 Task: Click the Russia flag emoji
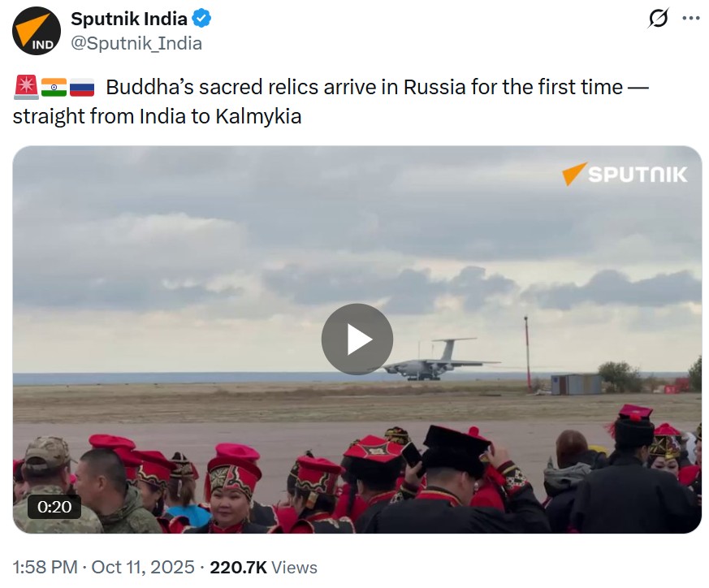[x=81, y=86]
